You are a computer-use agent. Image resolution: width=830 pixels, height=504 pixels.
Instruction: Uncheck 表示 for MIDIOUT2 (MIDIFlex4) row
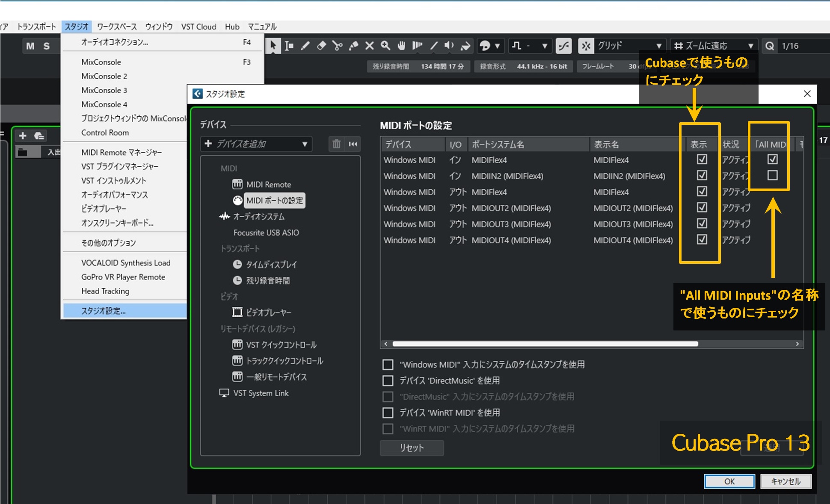click(702, 207)
